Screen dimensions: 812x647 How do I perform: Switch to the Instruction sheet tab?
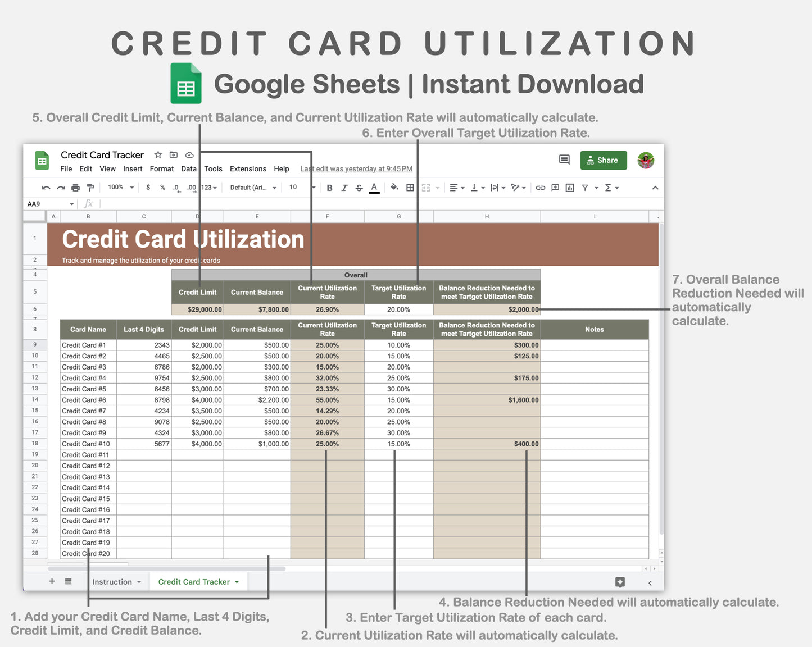[x=112, y=582]
